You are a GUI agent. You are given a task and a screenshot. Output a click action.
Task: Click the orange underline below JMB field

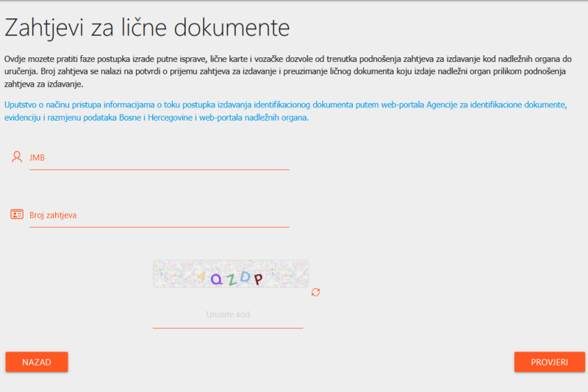159,169
